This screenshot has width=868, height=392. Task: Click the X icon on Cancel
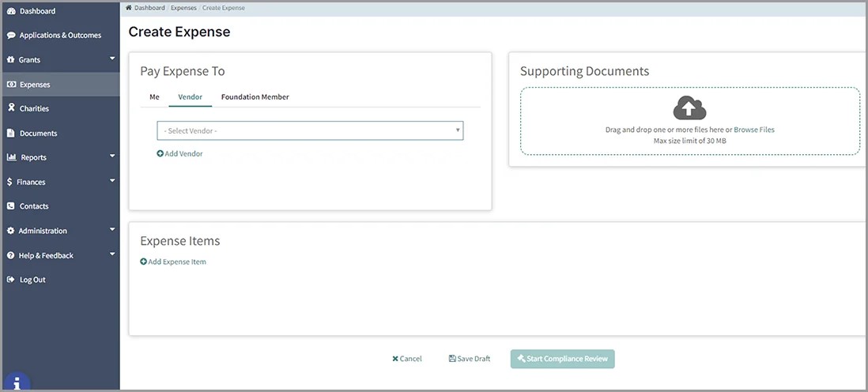pos(394,359)
